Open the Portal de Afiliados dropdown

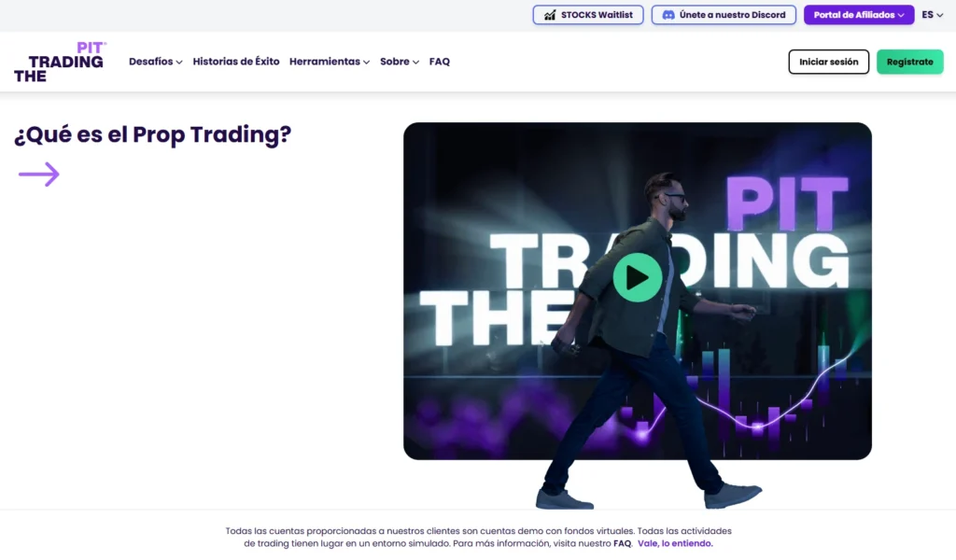859,15
